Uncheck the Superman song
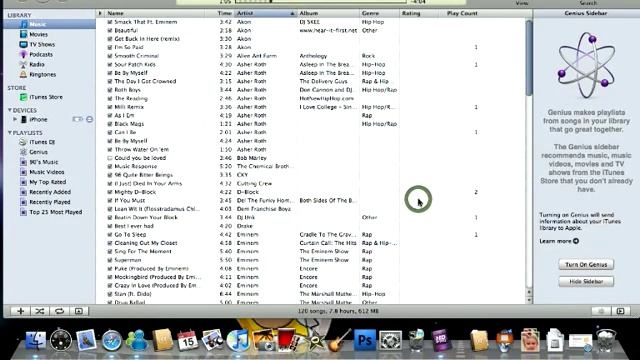The height and width of the screenshot is (360, 640). click(109, 260)
